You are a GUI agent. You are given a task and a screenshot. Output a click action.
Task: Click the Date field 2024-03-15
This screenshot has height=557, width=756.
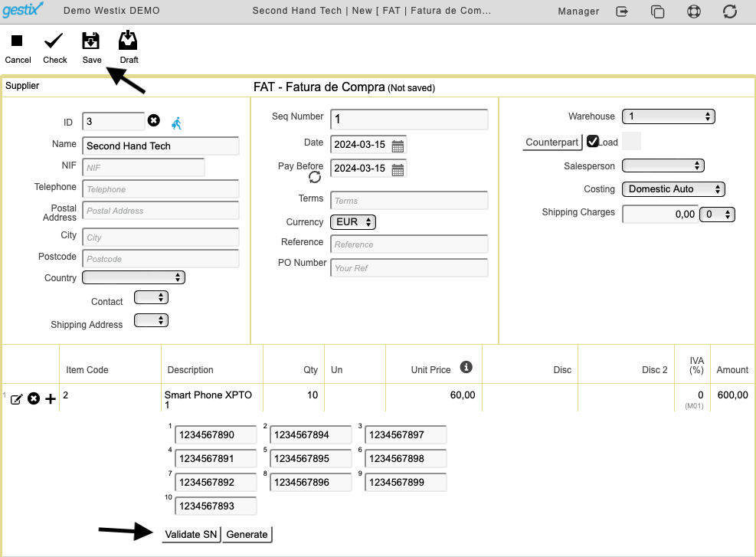click(x=361, y=145)
